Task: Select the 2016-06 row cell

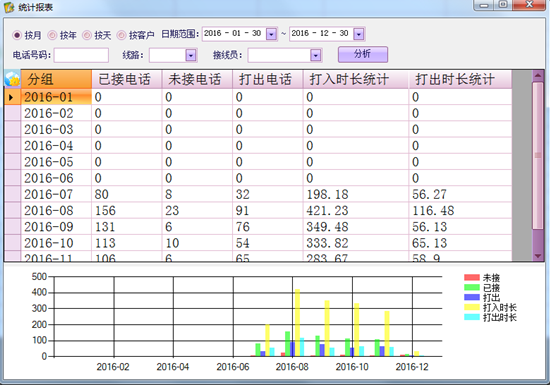Action: coord(56,178)
